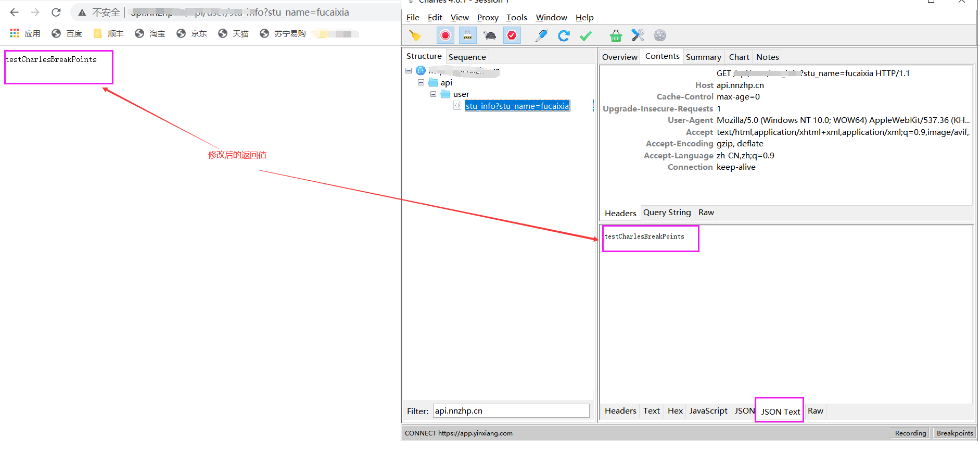Open the Tools wrench icon

pyautogui.click(x=638, y=35)
